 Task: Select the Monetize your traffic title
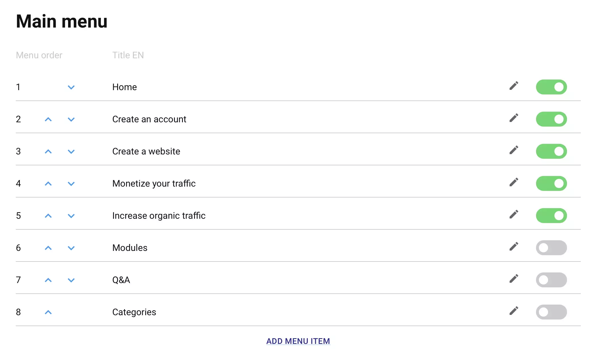[x=154, y=183]
